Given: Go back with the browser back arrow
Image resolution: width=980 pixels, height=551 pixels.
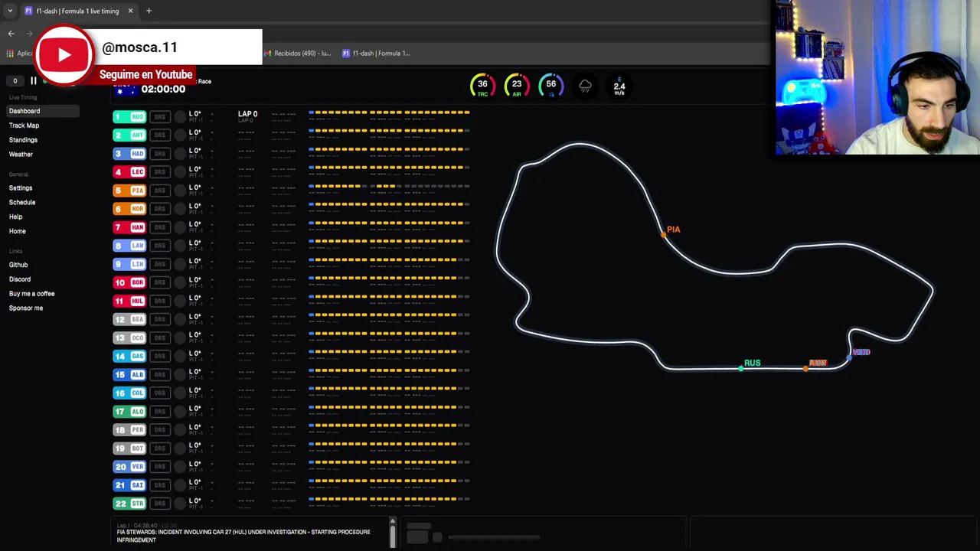Looking at the screenshot, I should pos(11,33).
